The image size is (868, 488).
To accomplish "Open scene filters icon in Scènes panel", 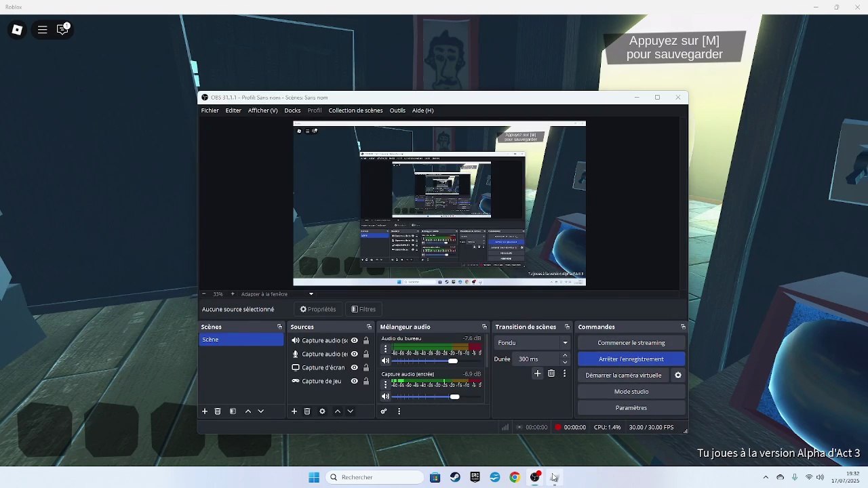I will coord(233,411).
